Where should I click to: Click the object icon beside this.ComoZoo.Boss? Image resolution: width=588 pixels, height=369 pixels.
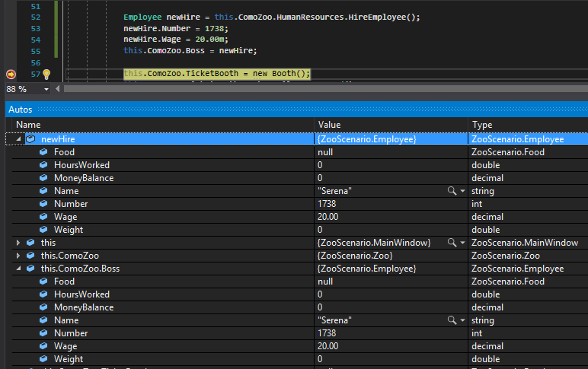(30, 269)
